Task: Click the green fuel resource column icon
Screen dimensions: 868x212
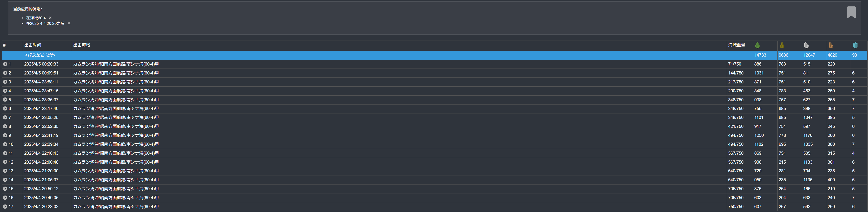Action: tap(757, 45)
